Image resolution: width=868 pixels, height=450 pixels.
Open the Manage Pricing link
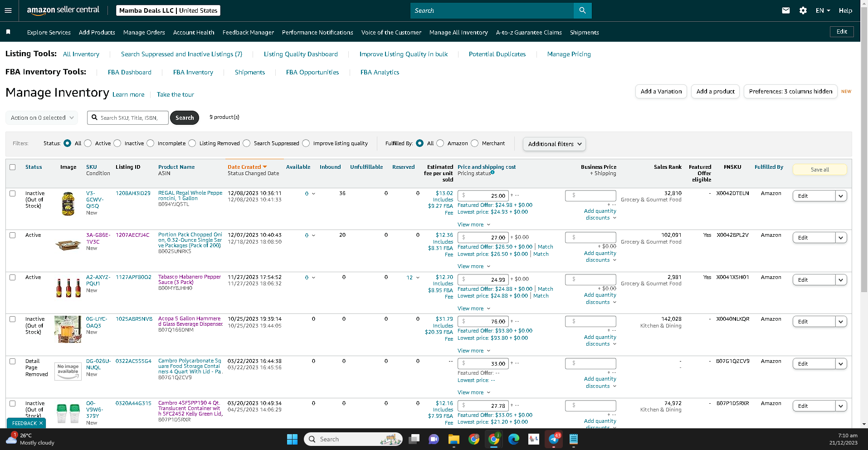pyautogui.click(x=569, y=54)
